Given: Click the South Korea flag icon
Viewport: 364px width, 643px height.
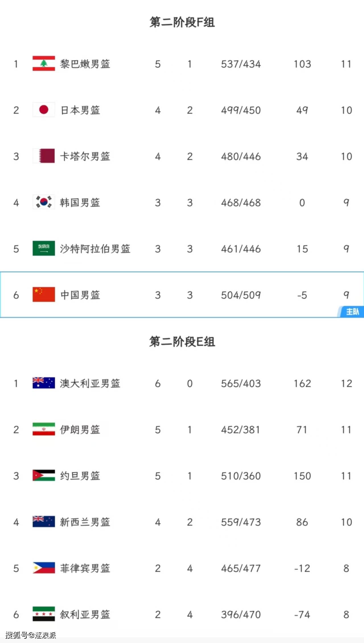Looking at the screenshot, I should (x=44, y=202).
